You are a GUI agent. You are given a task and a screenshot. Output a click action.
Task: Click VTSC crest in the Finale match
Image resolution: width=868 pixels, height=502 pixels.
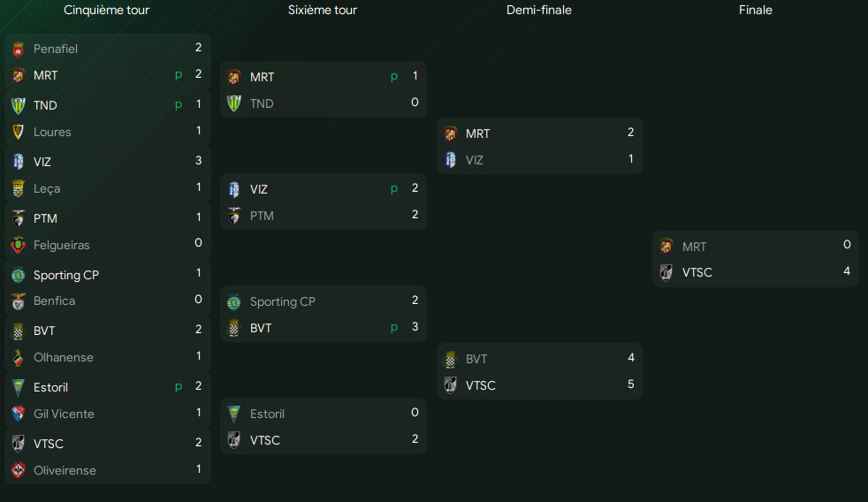666,272
